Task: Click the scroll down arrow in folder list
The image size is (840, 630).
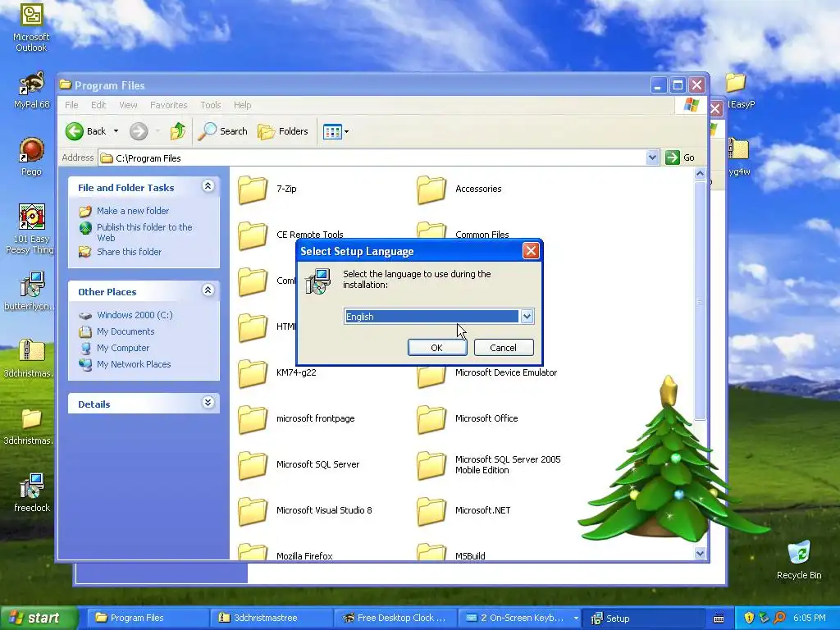Action: tap(700, 554)
